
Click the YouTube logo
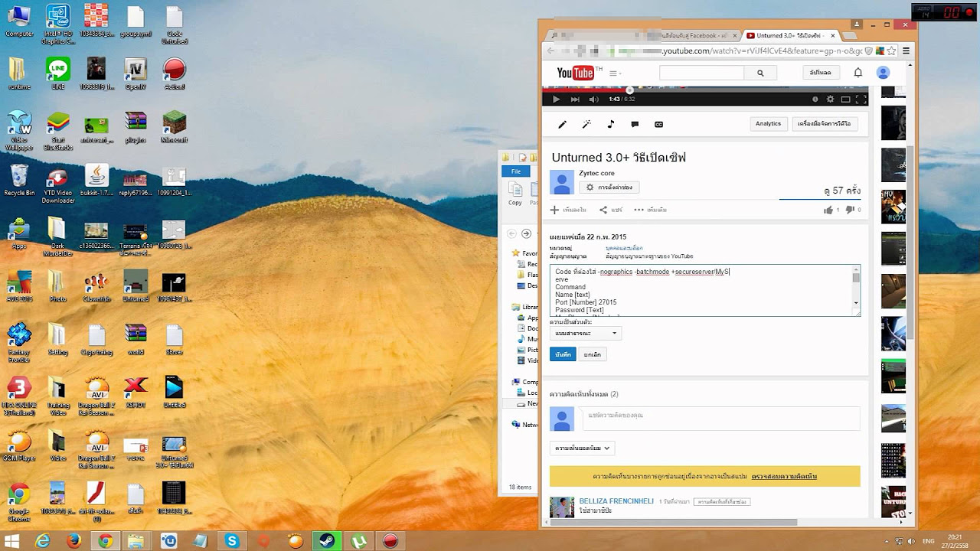[x=576, y=73]
